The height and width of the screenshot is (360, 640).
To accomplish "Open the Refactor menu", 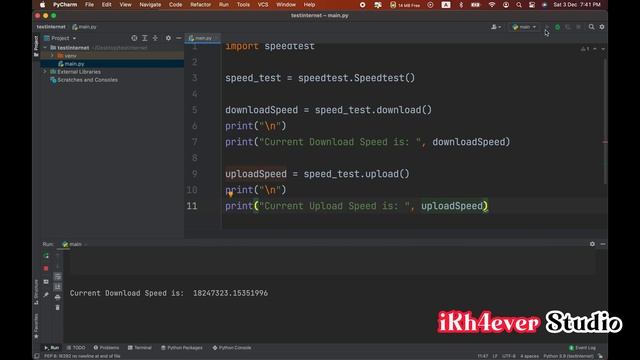I will 200,4.
